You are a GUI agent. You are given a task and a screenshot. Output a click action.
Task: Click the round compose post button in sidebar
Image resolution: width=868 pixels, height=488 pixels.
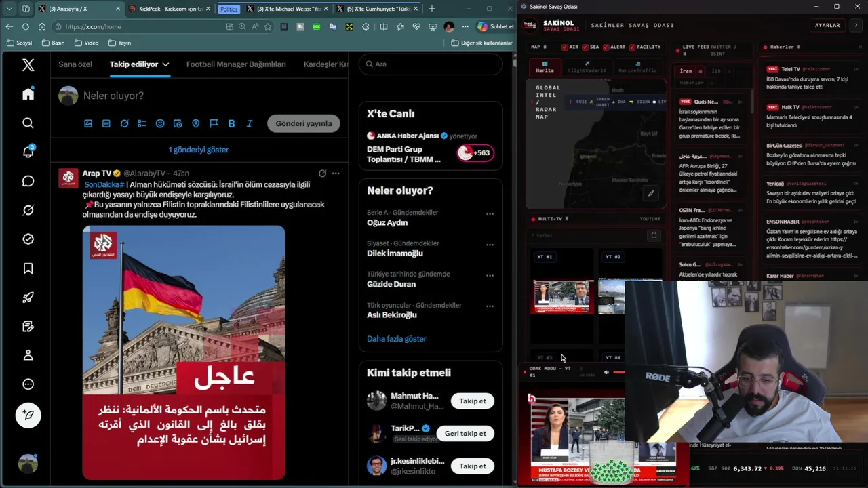pyautogui.click(x=28, y=415)
